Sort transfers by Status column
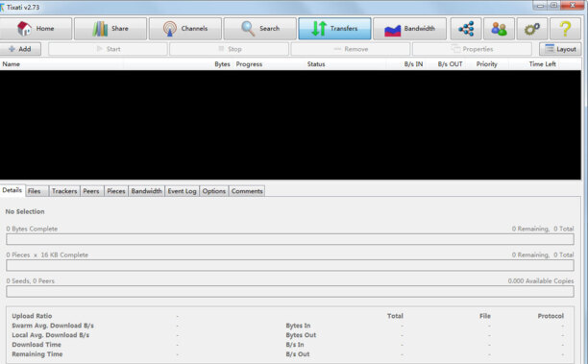Screen dimensions: 588x364 coord(316,64)
